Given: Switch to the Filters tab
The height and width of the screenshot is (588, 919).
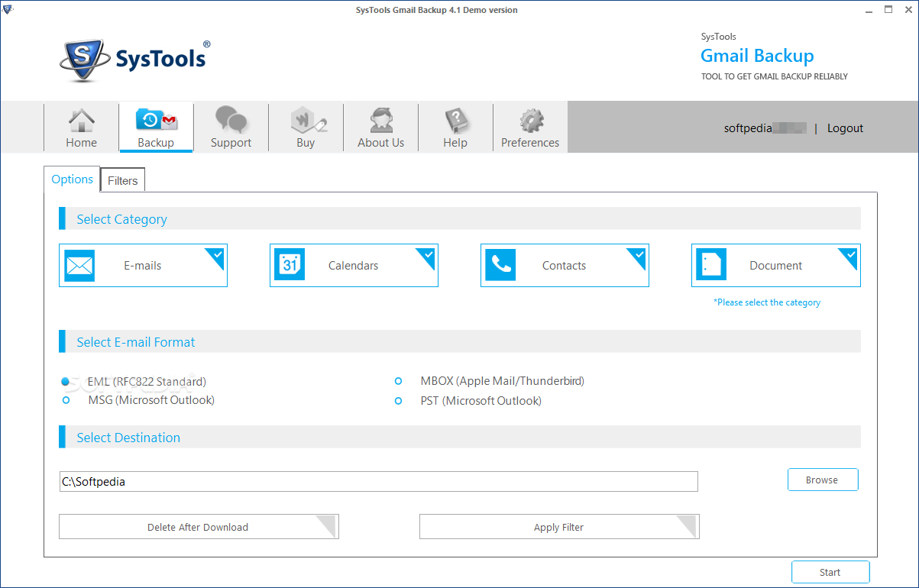Looking at the screenshot, I should tap(122, 181).
